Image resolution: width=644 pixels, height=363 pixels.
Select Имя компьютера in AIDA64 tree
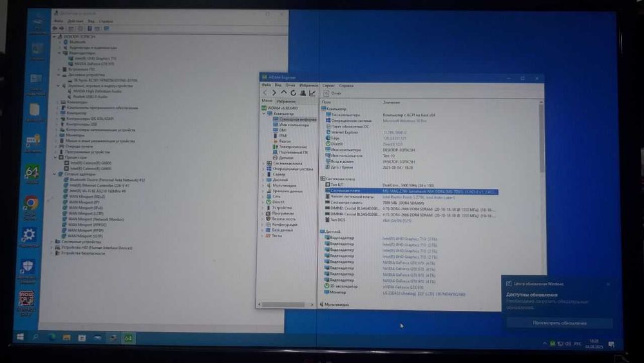pyautogui.click(x=291, y=124)
